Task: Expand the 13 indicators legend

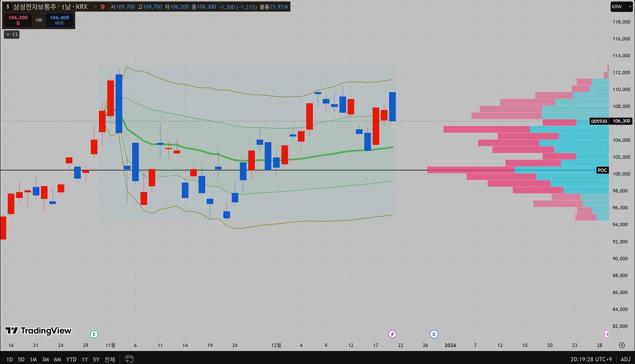Action: (x=12, y=34)
